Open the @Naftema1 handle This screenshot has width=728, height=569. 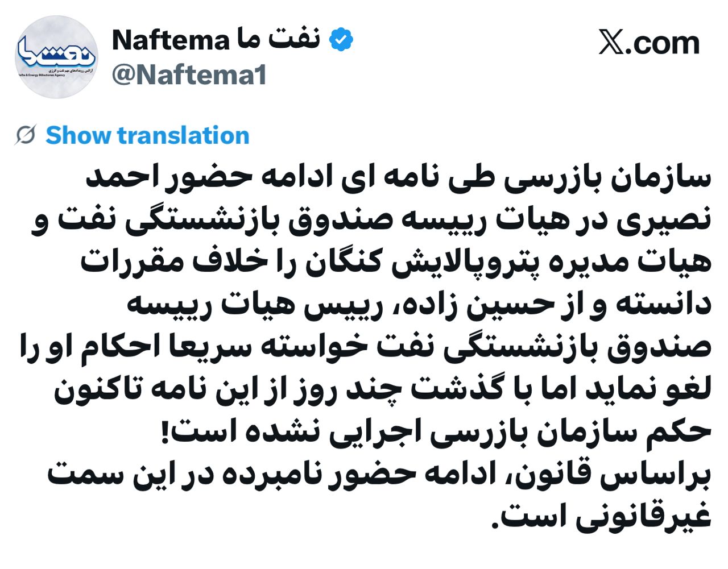tap(189, 75)
